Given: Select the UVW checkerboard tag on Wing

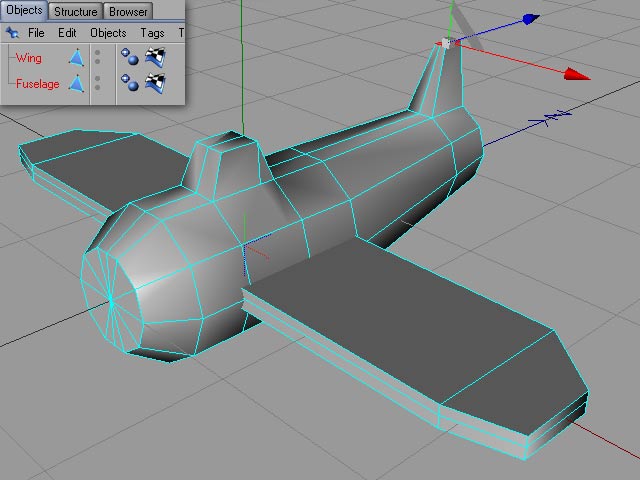Looking at the screenshot, I should [155, 57].
